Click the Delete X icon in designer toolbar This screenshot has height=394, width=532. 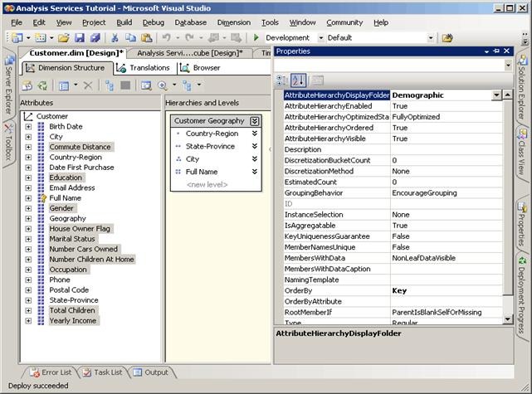coord(88,85)
